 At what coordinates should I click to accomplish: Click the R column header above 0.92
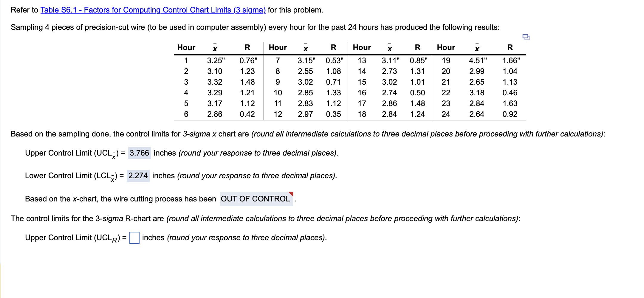(510, 47)
